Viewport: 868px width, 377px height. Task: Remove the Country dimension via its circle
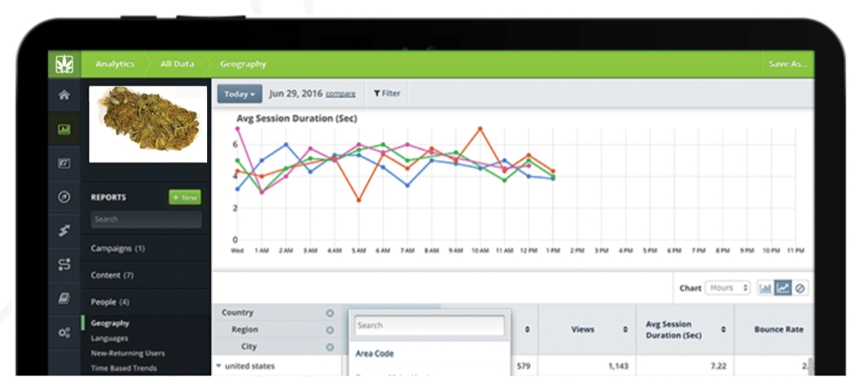pyautogui.click(x=330, y=313)
